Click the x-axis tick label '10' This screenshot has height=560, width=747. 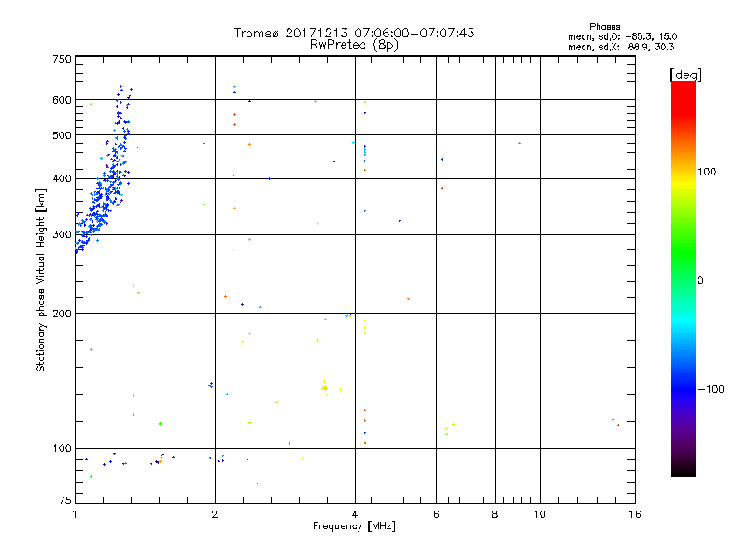[x=540, y=514]
